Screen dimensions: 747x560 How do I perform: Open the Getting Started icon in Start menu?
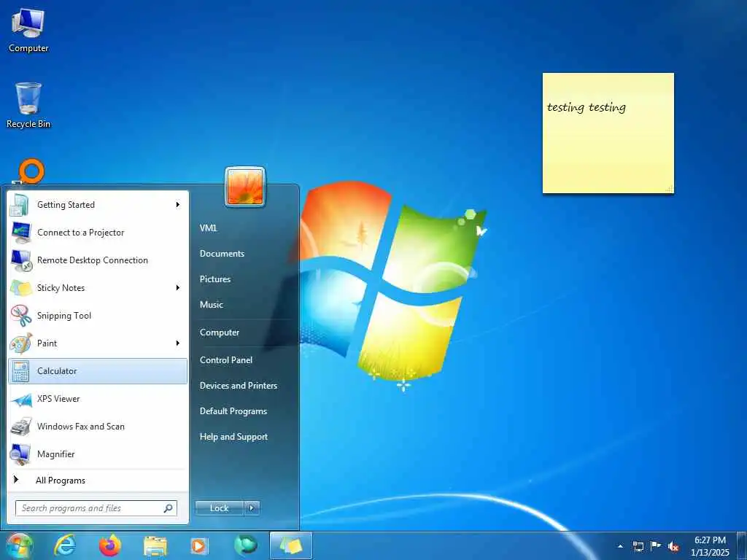pyautogui.click(x=20, y=205)
